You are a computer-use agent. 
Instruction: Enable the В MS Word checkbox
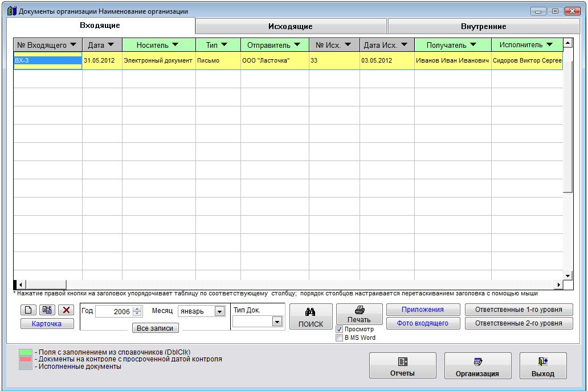(340, 338)
